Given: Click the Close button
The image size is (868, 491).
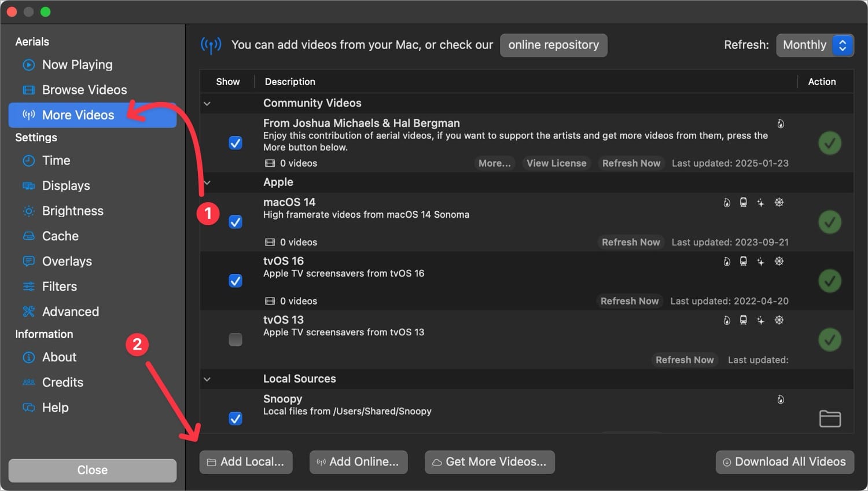Looking at the screenshot, I should coord(93,470).
